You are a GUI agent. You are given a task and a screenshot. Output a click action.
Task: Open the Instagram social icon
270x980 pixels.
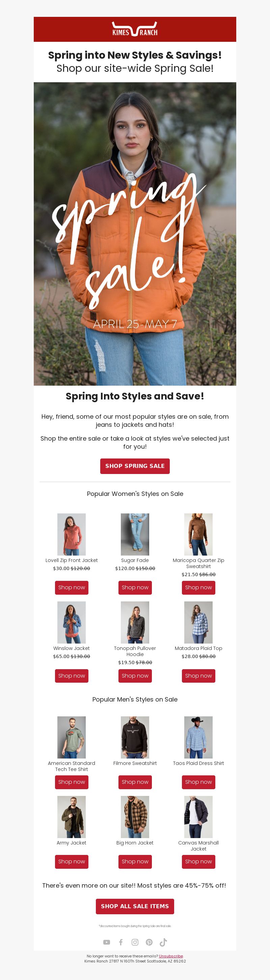pyautogui.click(x=135, y=942)
